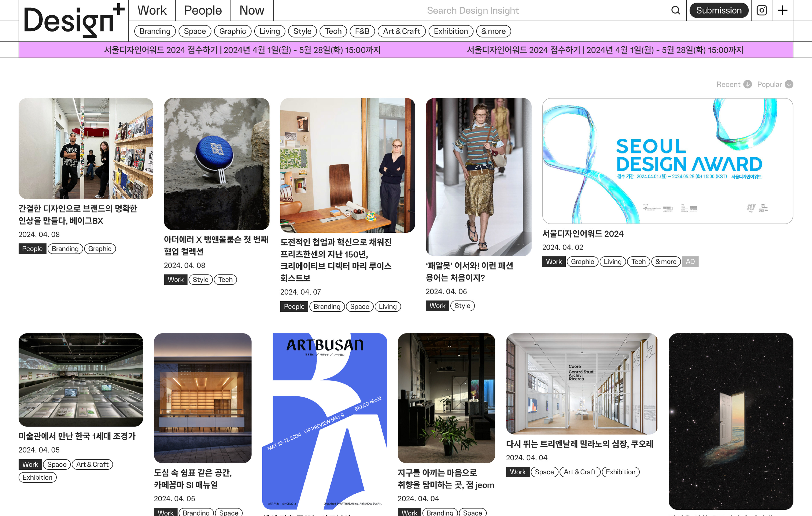Click the Submission button
The height and width of the screenshot is (516, 812).
[719, 10]
